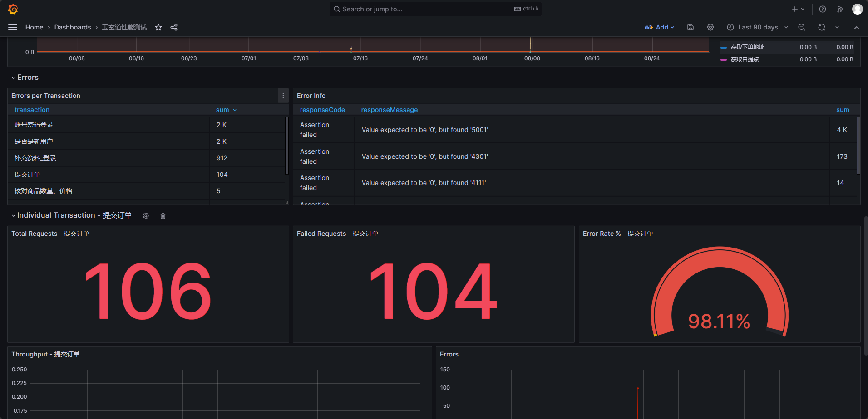Open the main hamburger menu
The height and width of the screenshot is (419, 868).
(x=13, y=27)
